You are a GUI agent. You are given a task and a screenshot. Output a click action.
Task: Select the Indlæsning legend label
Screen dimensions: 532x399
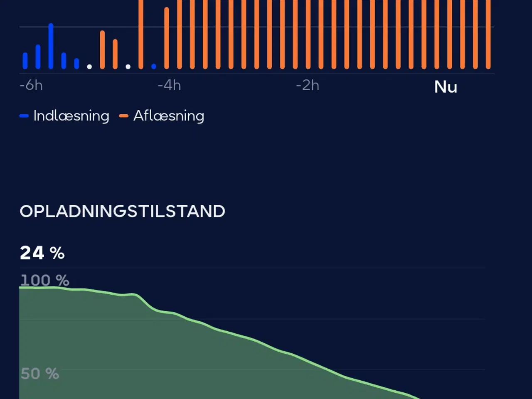[x=71, y=116]
